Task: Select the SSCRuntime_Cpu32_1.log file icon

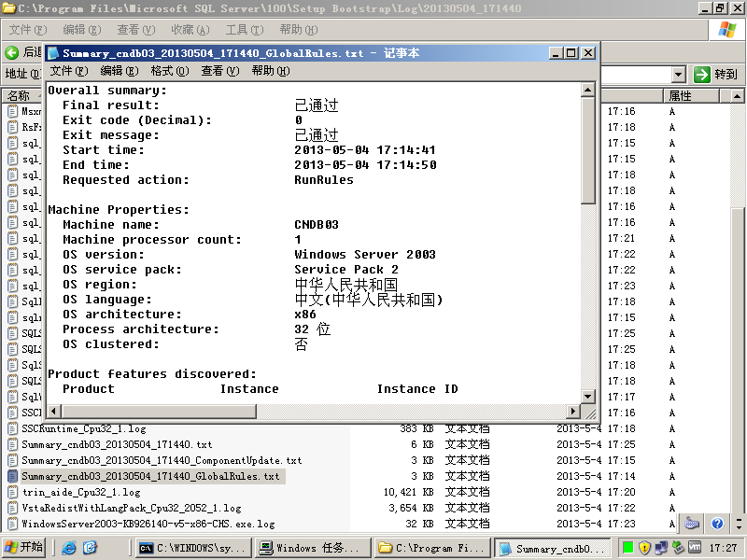Action: pyautogui.click(x=13, y=428)
